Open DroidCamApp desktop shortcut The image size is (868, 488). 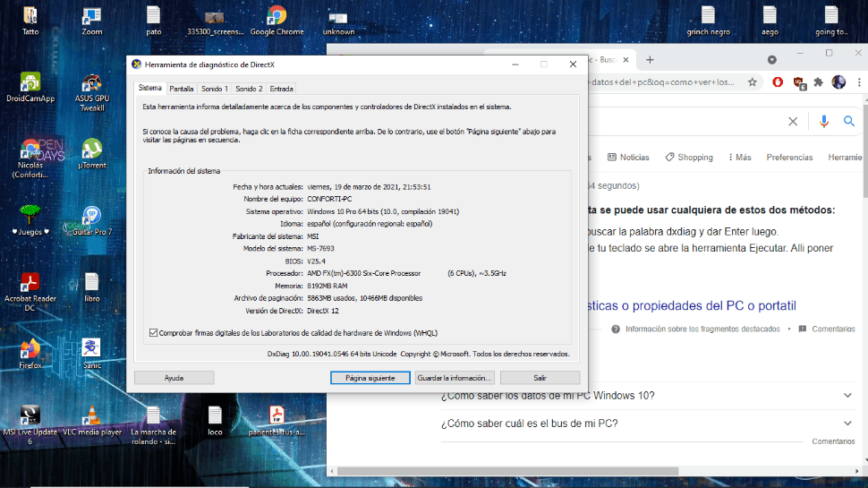(30, 88)
